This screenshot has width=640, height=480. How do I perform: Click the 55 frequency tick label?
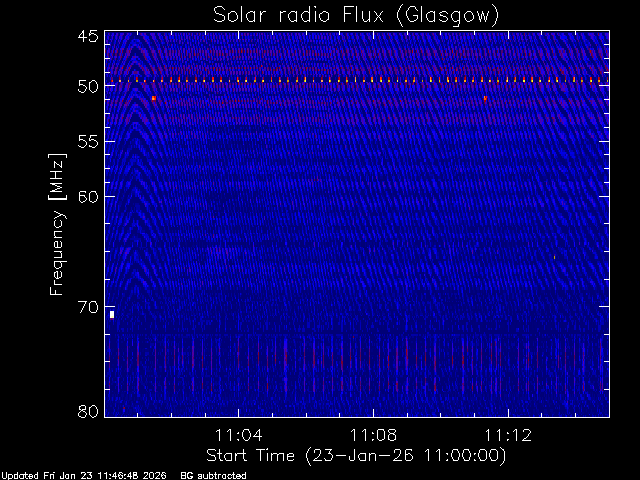pos(88,142)
